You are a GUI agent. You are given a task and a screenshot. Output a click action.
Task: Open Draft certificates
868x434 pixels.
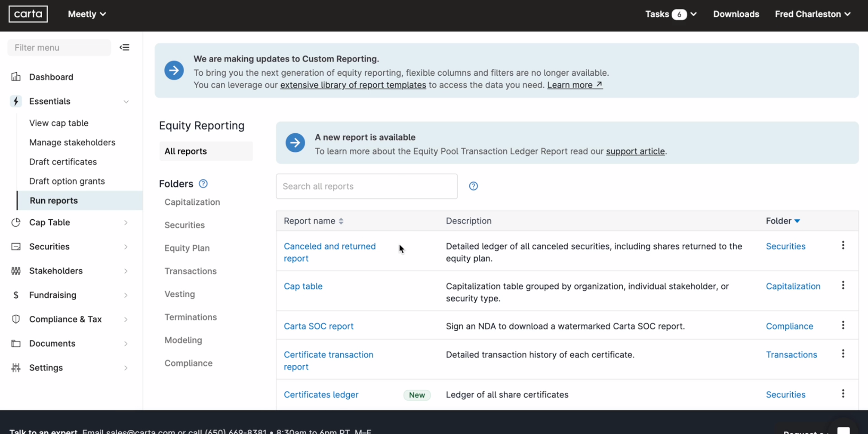point(63,162)
